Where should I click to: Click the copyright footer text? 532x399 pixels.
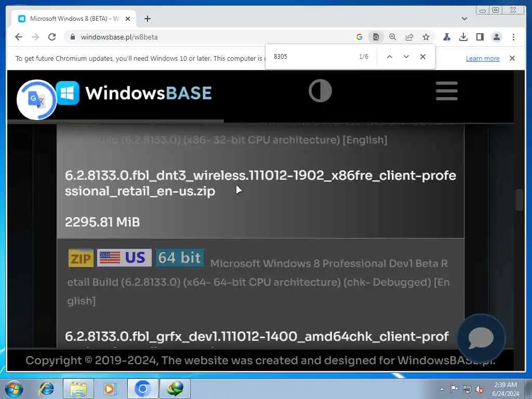(x=260, y=361)
